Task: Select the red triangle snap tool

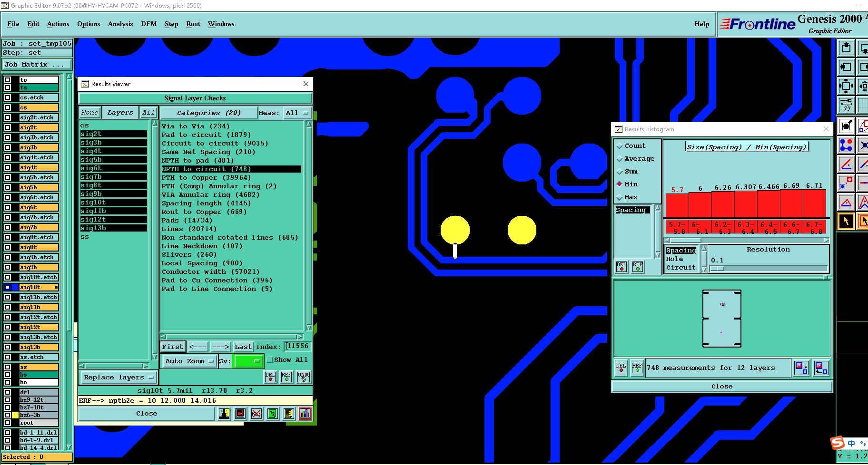Action: point(846,203)
